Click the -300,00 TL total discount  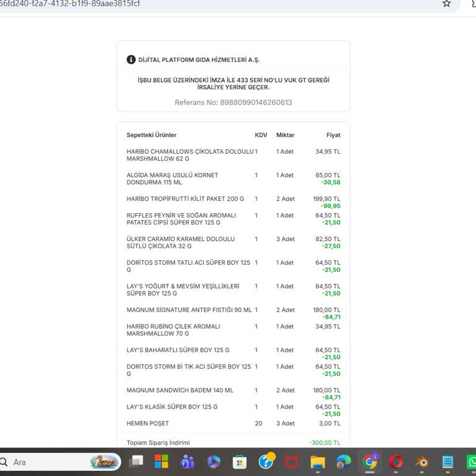click(325, 443)
